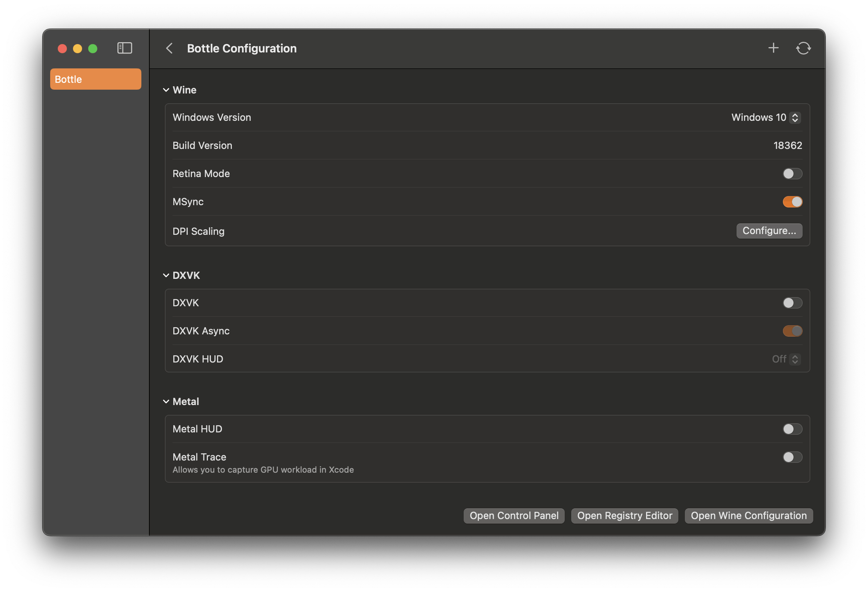Go back with the chevron arrow

[x=169, y=48]
